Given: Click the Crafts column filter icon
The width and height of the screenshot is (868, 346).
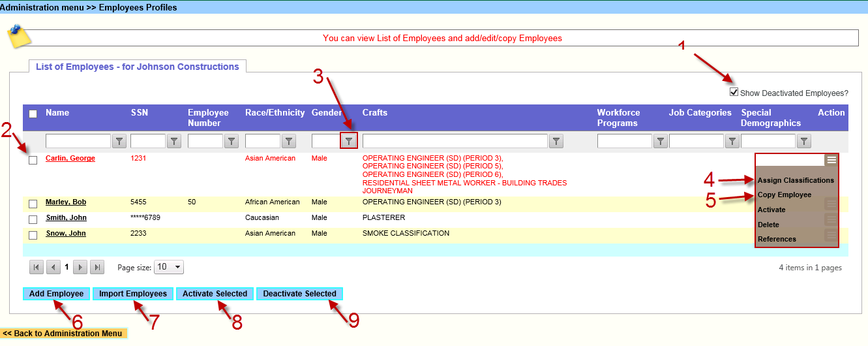Looking at the screenshot, I should pyautogui.click(x=556, y=141).
